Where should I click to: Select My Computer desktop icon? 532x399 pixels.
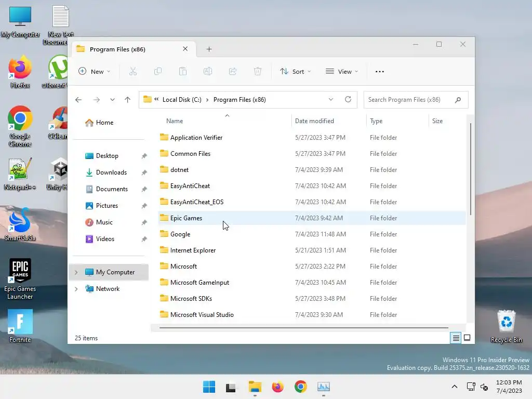click(20, 22)
